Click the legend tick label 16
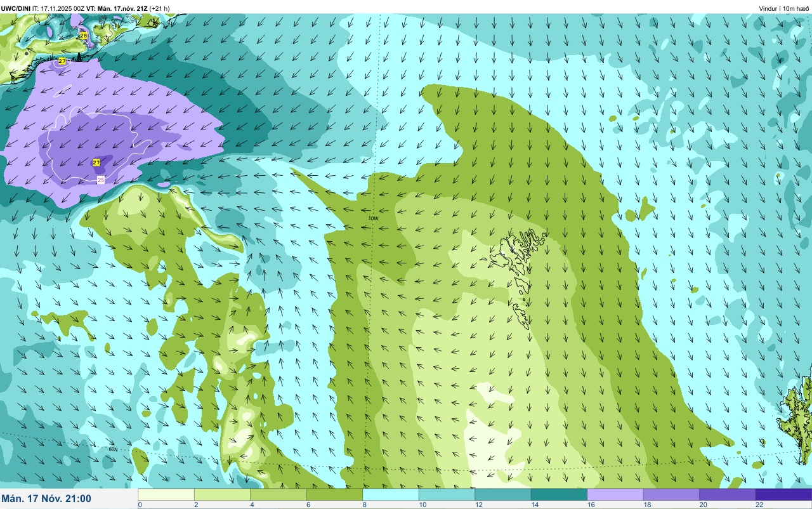 click(591, 505)
